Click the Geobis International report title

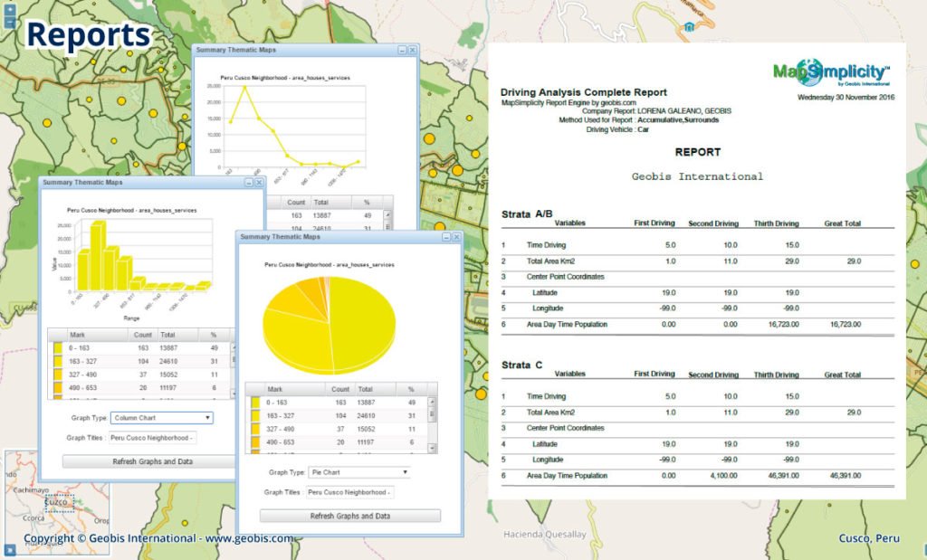[x=698, y=176]
